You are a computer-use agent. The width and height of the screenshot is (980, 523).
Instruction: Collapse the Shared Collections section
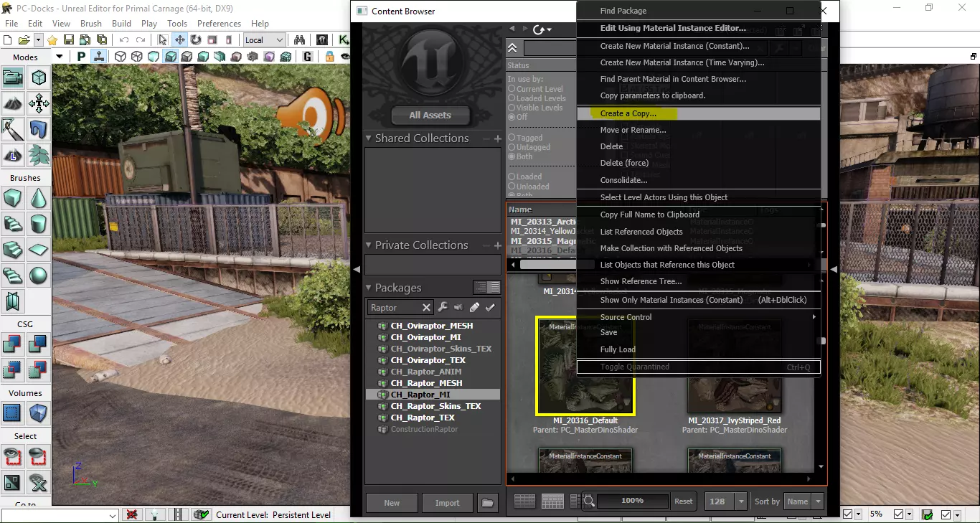[x=368, y=138]
